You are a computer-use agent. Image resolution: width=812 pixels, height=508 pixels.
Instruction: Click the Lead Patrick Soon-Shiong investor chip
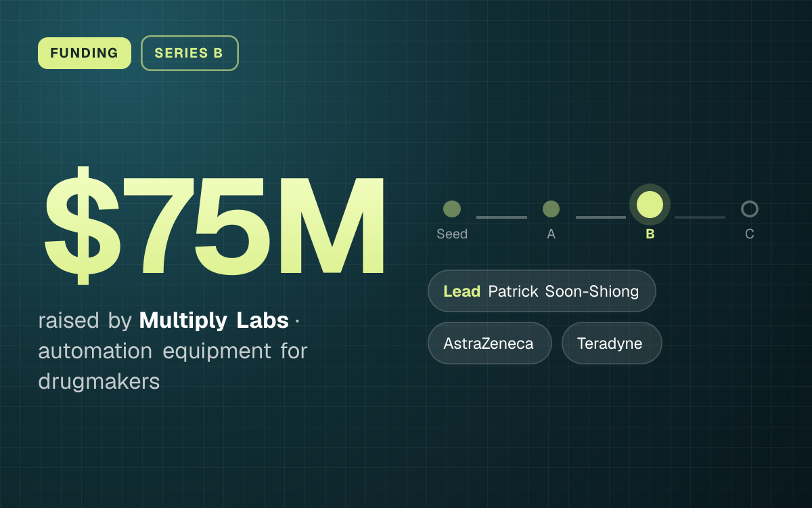click(x=542, y=291)
